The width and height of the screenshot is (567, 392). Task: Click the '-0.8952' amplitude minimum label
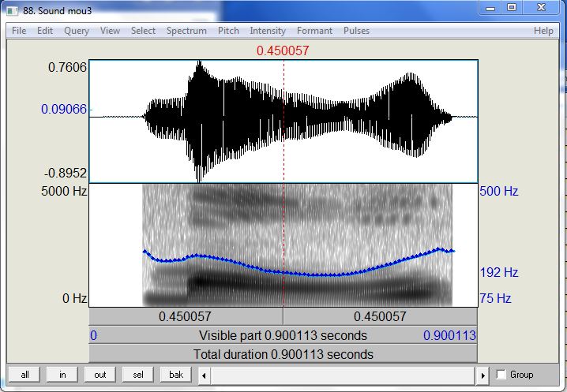(66, 174)
